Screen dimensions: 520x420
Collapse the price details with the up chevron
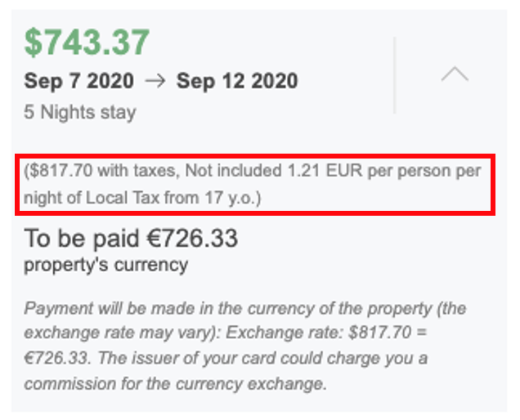click(455, 74)
